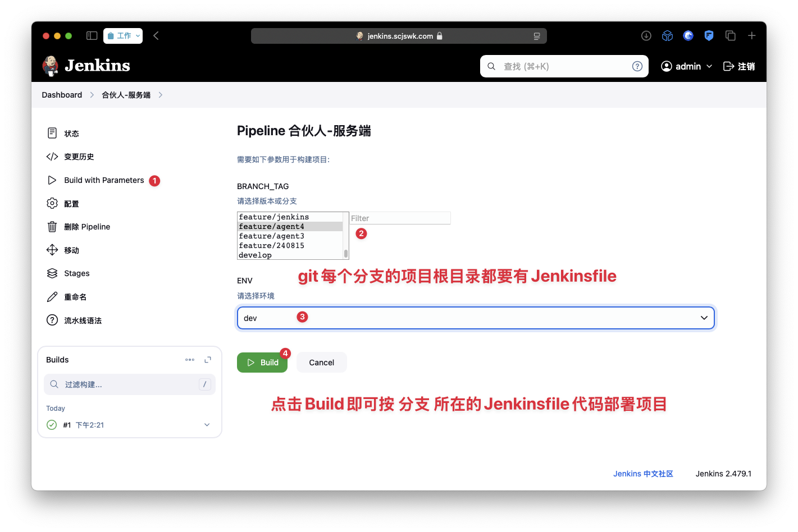
Task: Click the Jenkins logo in the header
Action: [x=86, y=66]
